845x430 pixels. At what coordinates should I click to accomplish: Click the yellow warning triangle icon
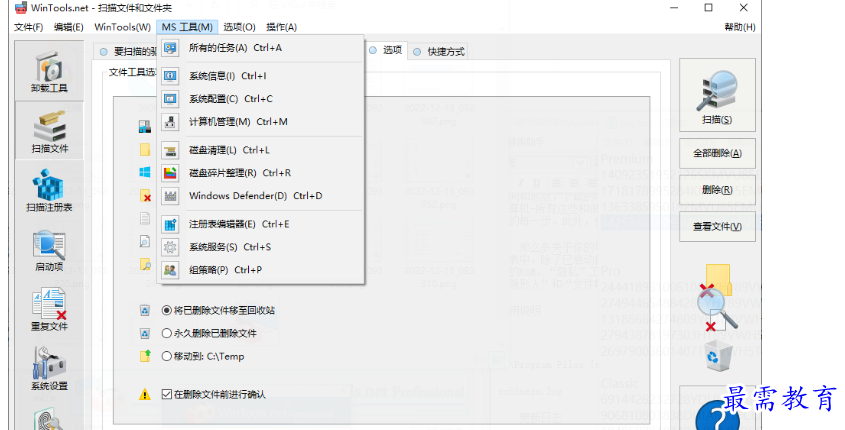pyautogui.click(x=145, y=394)
